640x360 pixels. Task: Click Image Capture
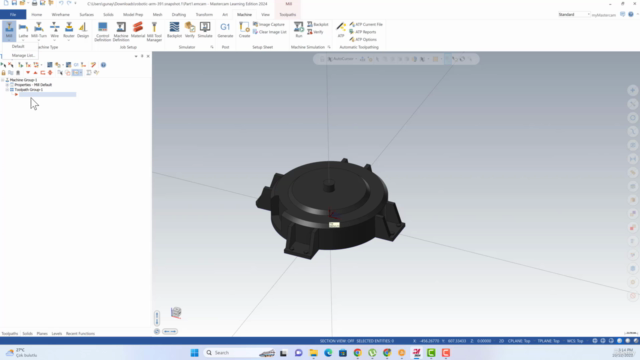click(269, 24)
